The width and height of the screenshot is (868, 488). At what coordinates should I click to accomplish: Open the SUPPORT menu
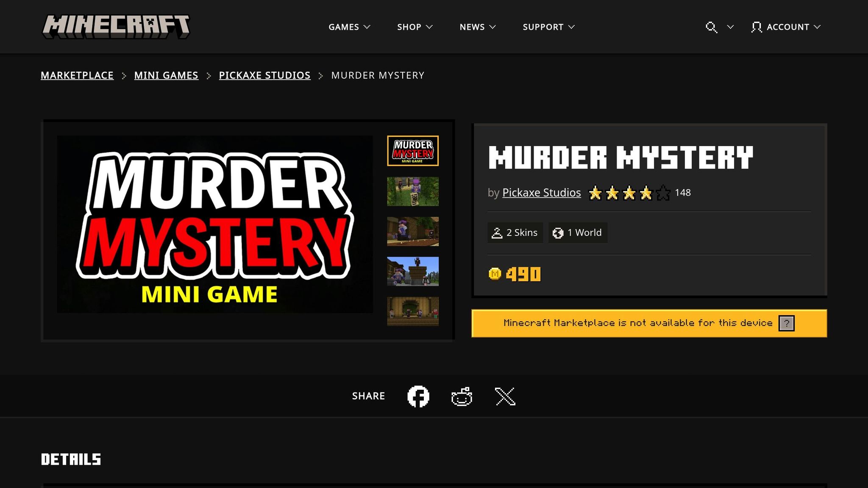[548, 27]
